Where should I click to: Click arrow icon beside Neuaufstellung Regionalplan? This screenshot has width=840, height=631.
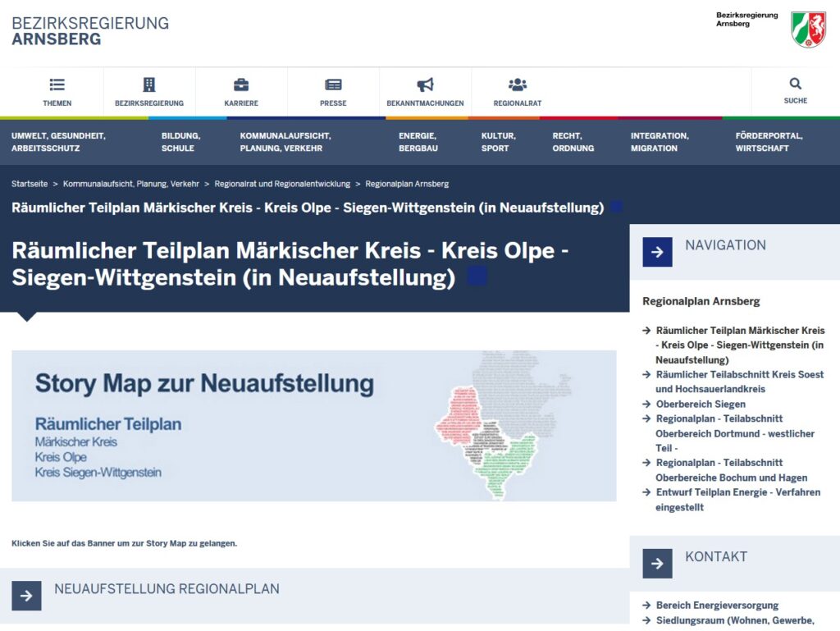[26, 596]
